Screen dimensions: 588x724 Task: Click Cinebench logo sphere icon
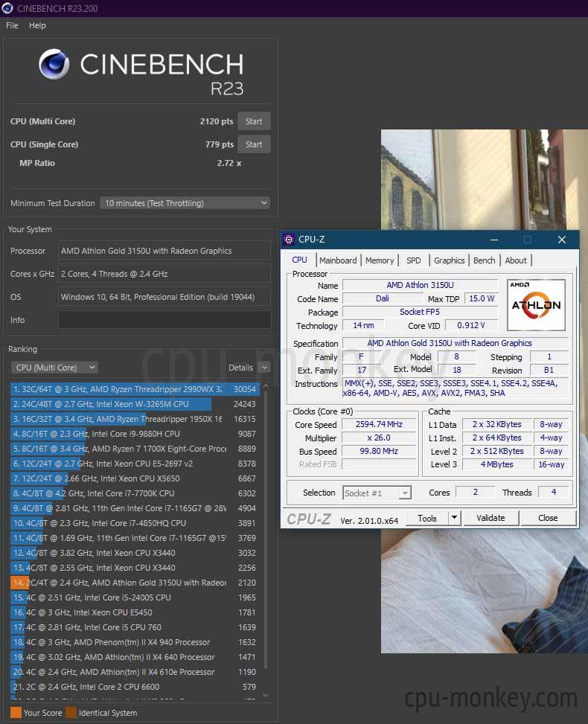(54, 65)
